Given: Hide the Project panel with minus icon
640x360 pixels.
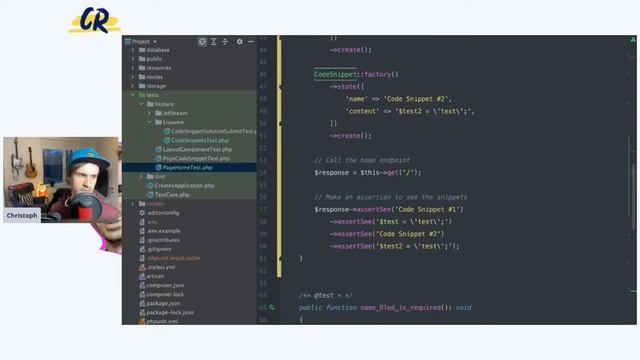Looking at the screenshot, I should tap(251, 42).
